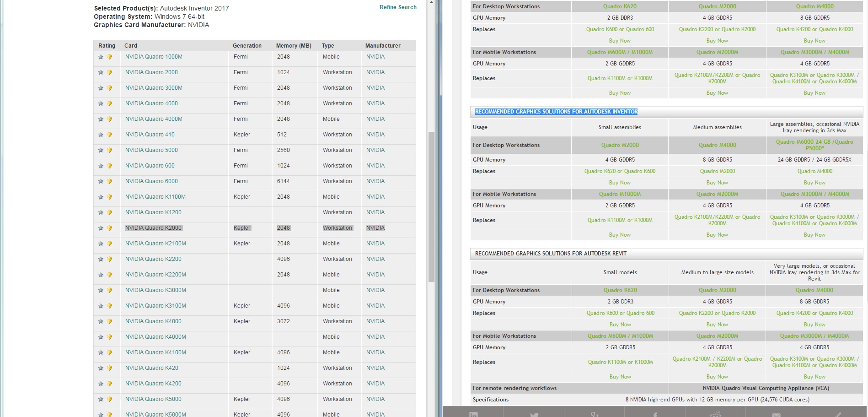
Task: Click the Recommended Graphics Solutions for Autodesk Revit heading
Action: coord(551,254)
